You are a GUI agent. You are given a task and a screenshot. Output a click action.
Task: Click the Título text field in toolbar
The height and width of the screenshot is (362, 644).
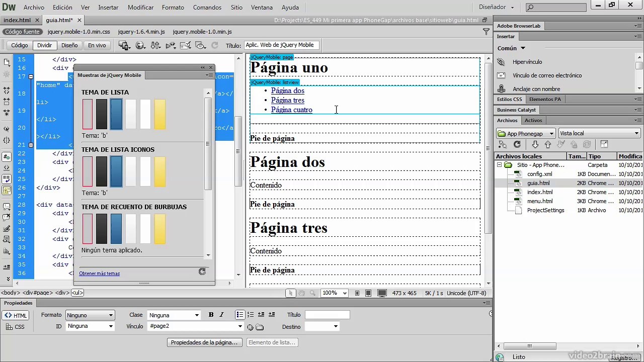281,45
